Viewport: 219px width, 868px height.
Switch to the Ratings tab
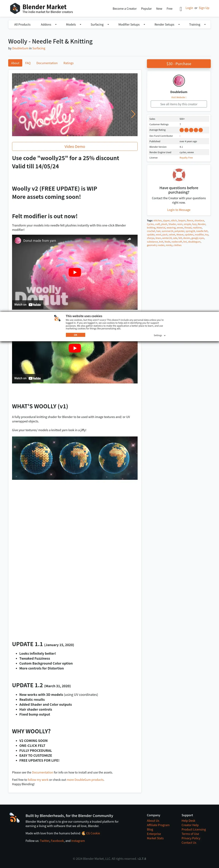[68, 63]
